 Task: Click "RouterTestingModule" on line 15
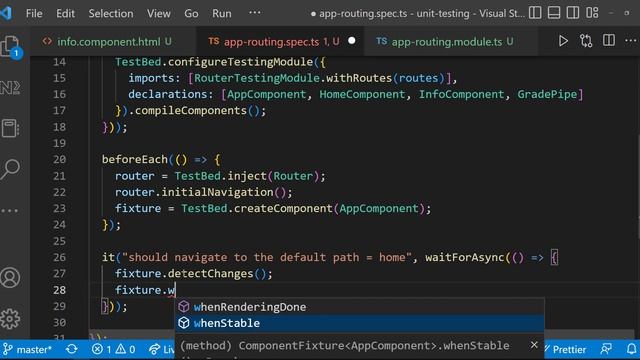click(x=256, y=78)
